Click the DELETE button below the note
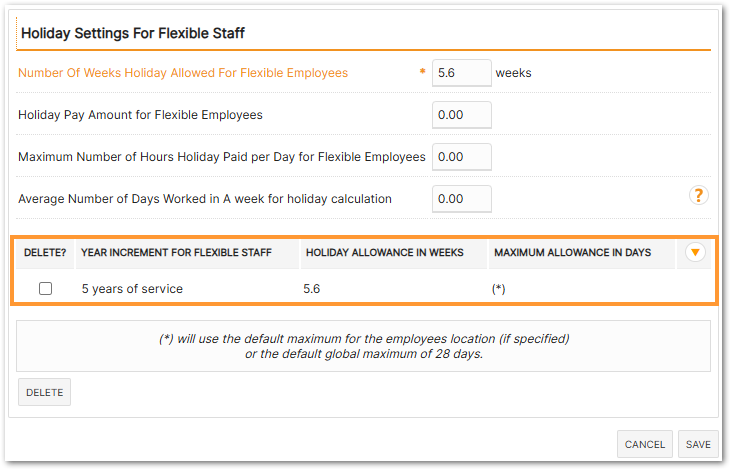Screen dimensions: 731x470 [44, 392]
